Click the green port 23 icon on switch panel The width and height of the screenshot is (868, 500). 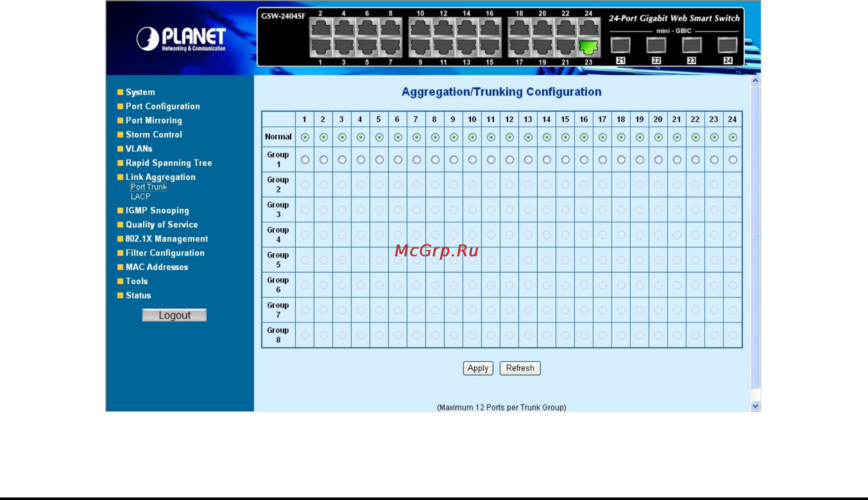(588, 47)
